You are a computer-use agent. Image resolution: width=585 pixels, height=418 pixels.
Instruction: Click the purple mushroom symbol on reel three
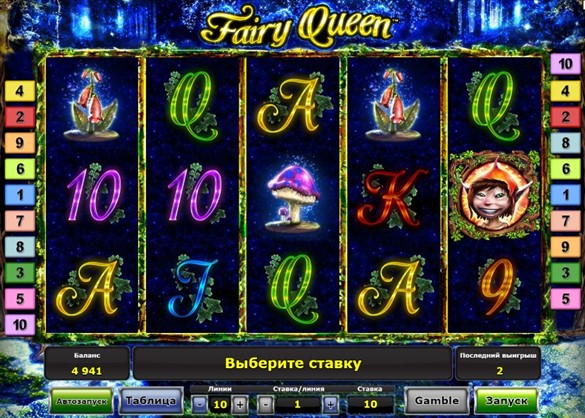click(x=294, y=197)
